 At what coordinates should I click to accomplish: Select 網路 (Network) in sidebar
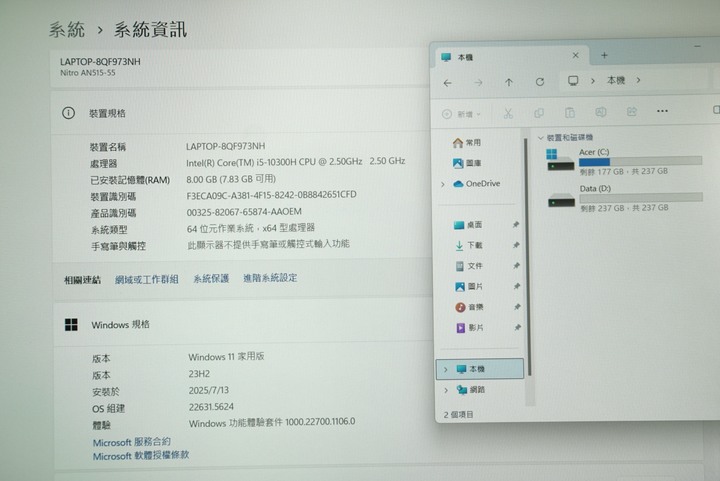tap(471, 390)
